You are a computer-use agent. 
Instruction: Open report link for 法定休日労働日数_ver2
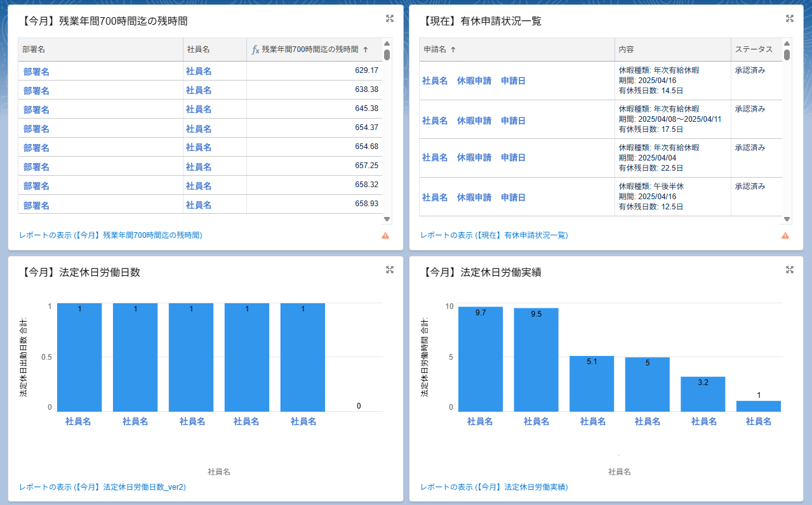pyautogui.click(x=102, y=487)
